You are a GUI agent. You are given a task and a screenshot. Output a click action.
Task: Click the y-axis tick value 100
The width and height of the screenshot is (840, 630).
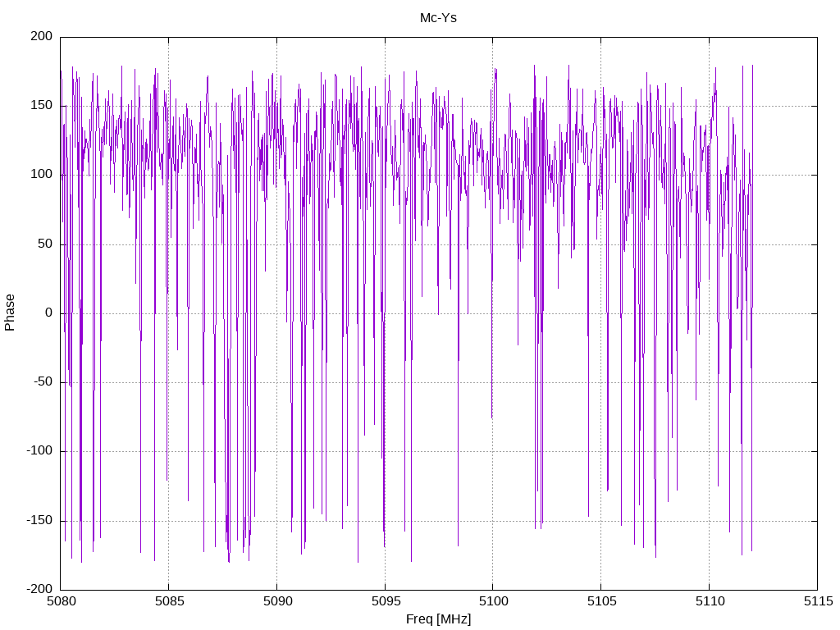click(42, 175)
